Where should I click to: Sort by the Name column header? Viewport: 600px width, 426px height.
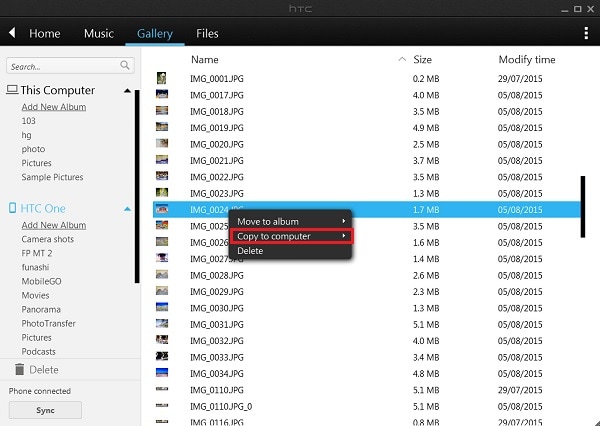pyautogui.click(x=205, y=59)
